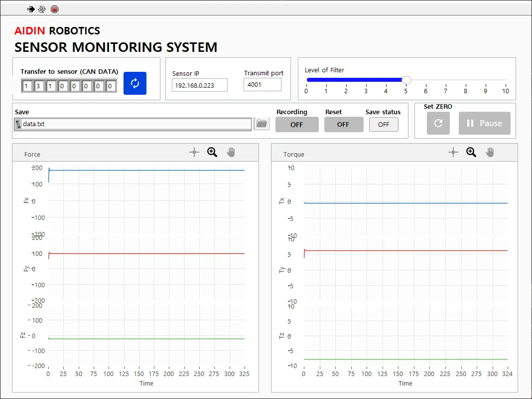532x399 pixels.
Task: Click the Sensor IP address field
Action: pos(200,85)
